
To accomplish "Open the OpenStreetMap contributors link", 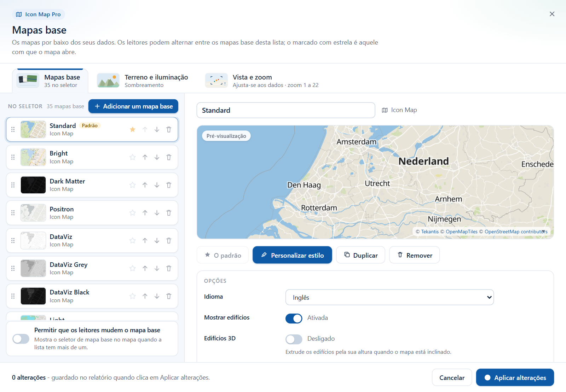I will point(516,232).
